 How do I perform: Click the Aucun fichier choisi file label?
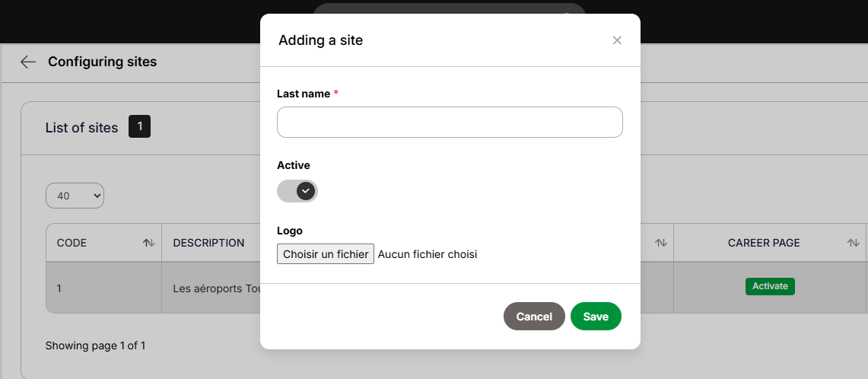point(428,254)
